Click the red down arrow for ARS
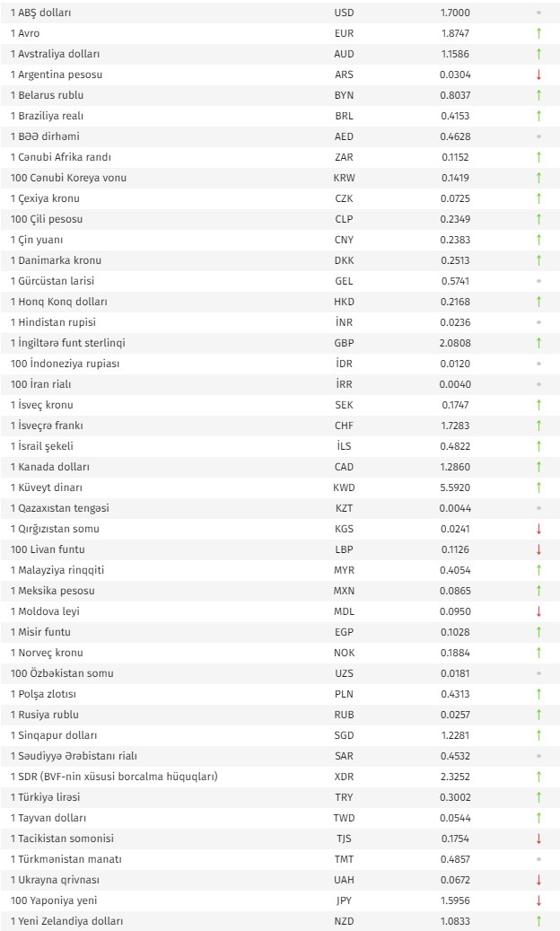Viewport: 560px width, 931px height. (x=538, y=75)
